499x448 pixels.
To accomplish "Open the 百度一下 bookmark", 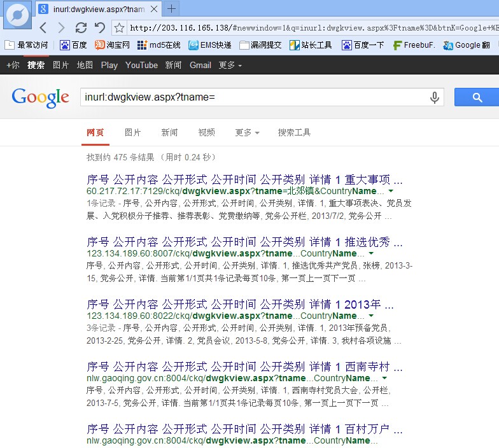I will pos(363,45).
